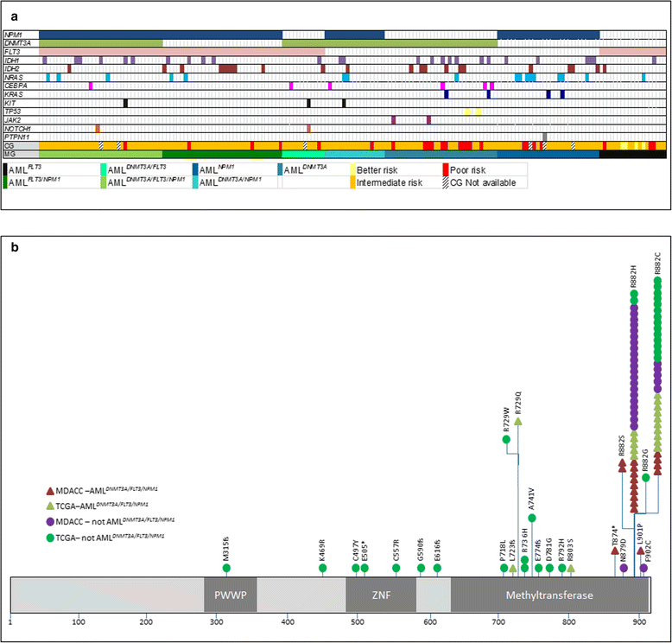This screenshot has width=672, height=643.
Task: Select the green circle atop R729W
Action: (506, 440)
